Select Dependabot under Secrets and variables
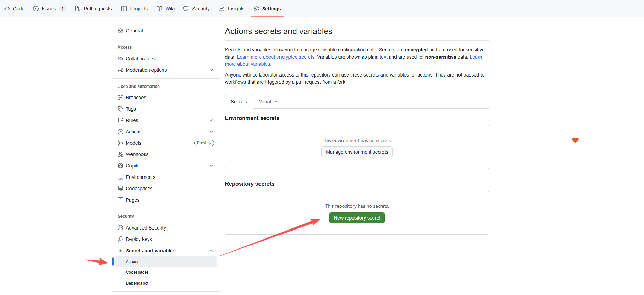 pyautogui.click(x=166, y=283)
